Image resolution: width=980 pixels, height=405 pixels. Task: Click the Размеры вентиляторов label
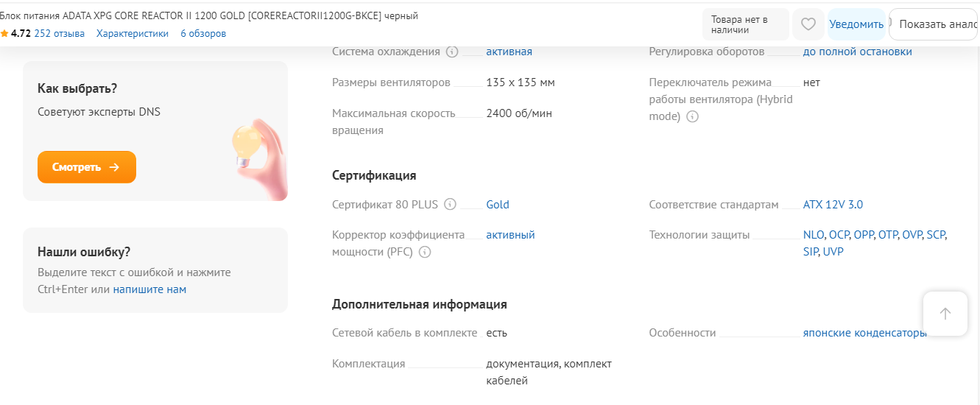(x=391, y=82)
